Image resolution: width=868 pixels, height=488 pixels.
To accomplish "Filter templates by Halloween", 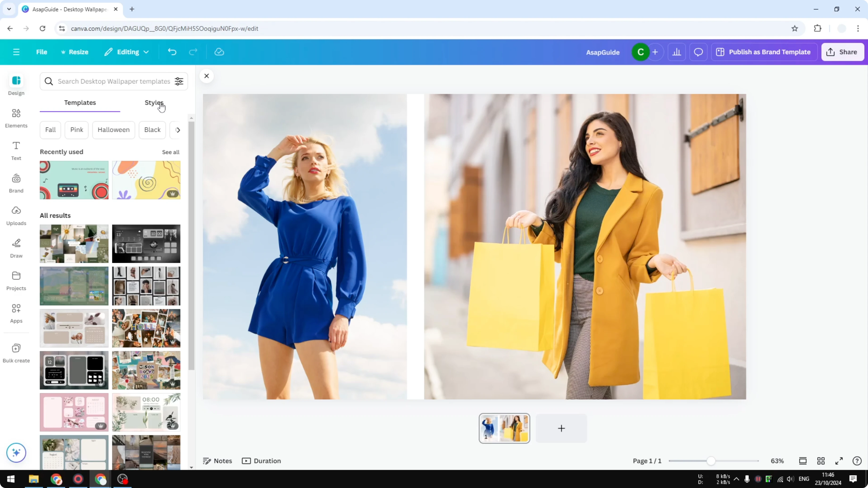I will click(113, 130).
